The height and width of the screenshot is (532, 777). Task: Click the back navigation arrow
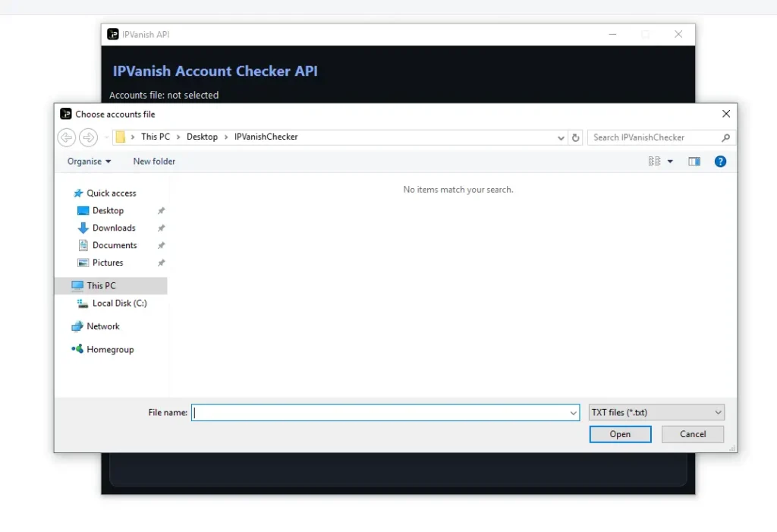pos(66,137)
